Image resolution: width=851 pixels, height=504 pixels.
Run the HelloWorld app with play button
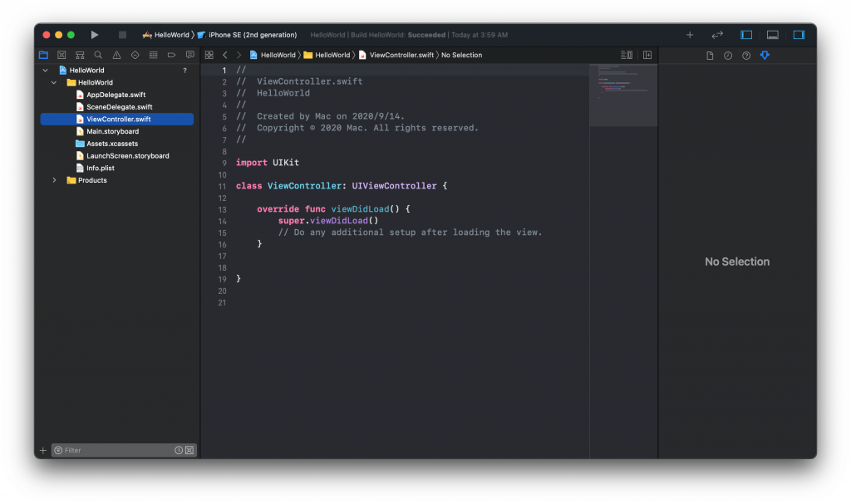[x=95, y=35]
